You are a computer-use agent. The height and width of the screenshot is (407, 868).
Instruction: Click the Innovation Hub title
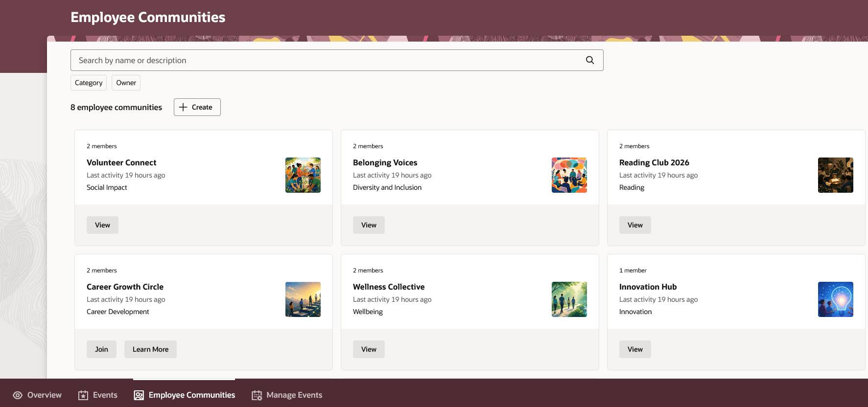(648, 287)
